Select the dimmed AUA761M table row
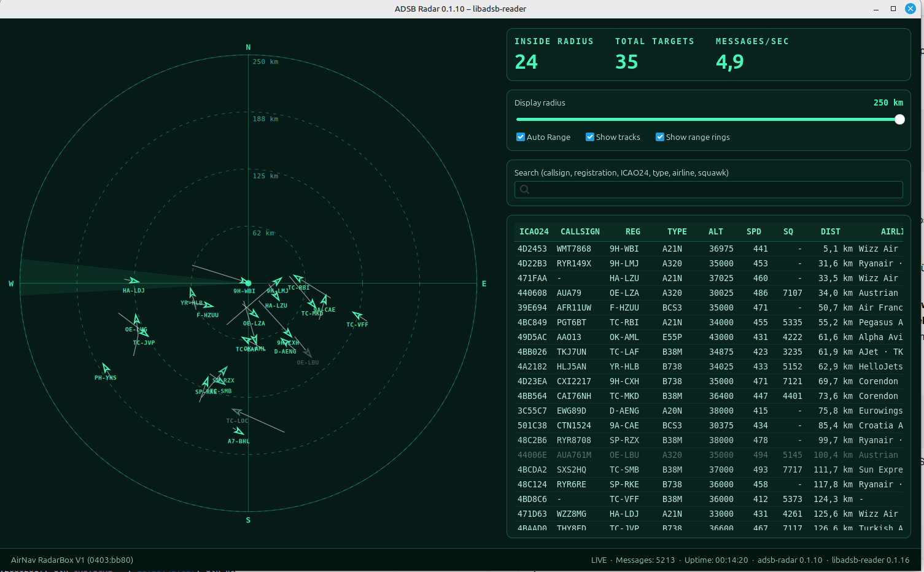Screen dimensions: 924x572 coord(709,455)
